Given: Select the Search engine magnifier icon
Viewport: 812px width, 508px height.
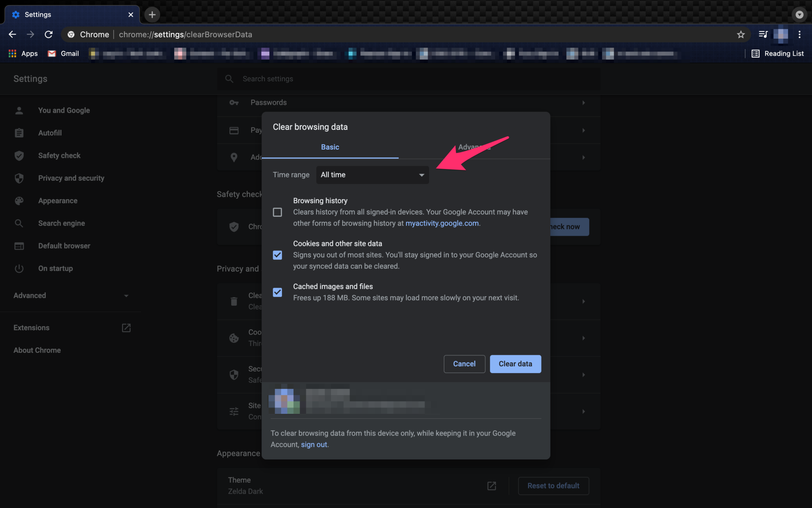Looking at the screenshot, I should pyautogui.click(x=19, y=223).
